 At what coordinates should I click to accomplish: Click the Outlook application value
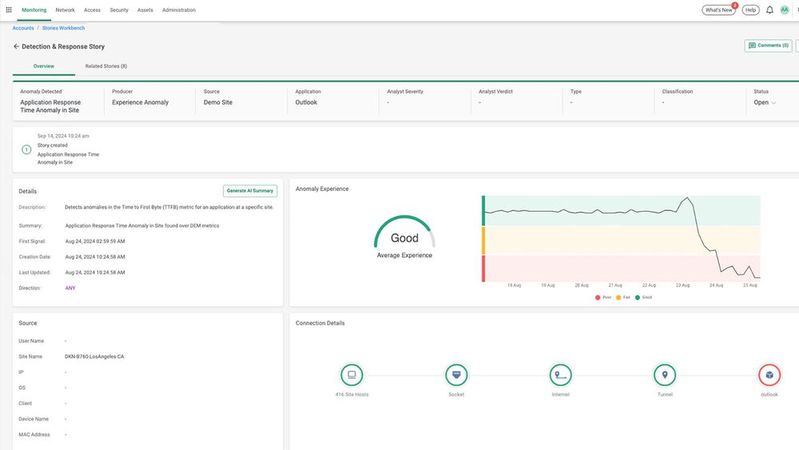tap(306, 102)
